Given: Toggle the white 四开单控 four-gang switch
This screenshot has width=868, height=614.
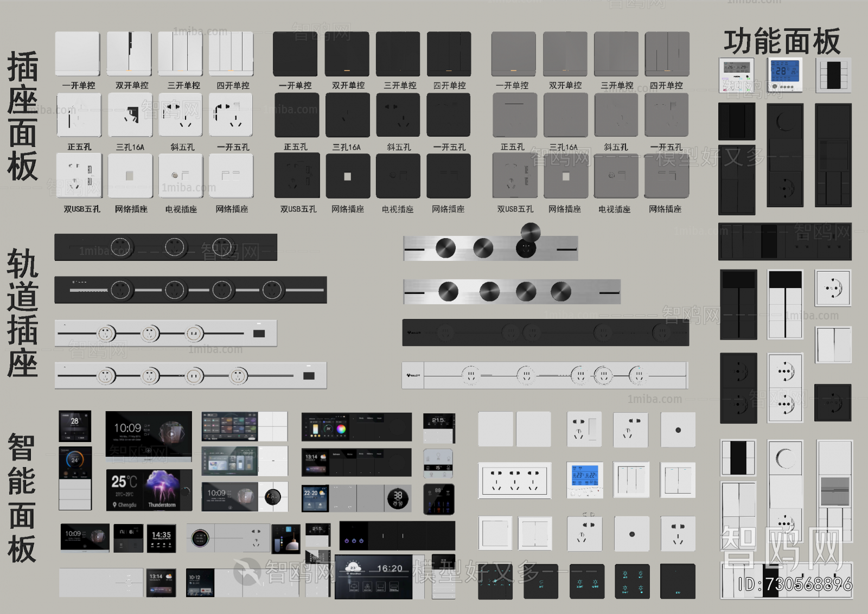Looking at the screenshot, I should [232, 53].
